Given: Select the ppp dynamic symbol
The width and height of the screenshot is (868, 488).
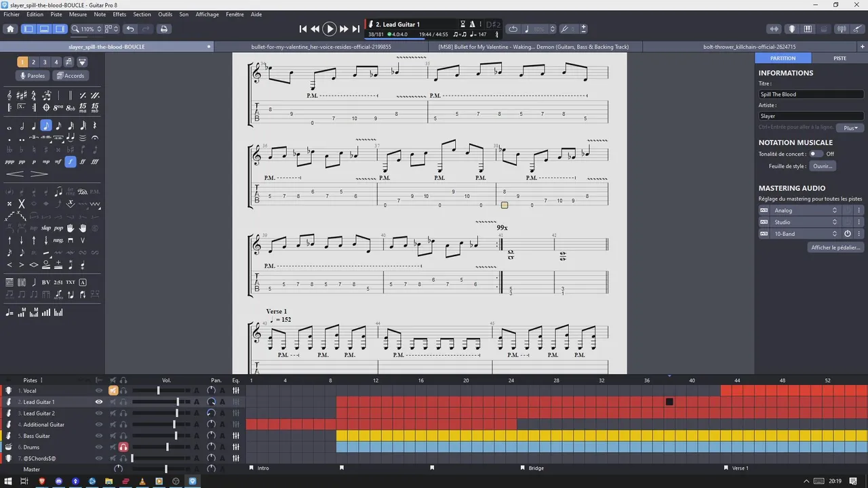Looking at the screenshot, I should 9,162.
